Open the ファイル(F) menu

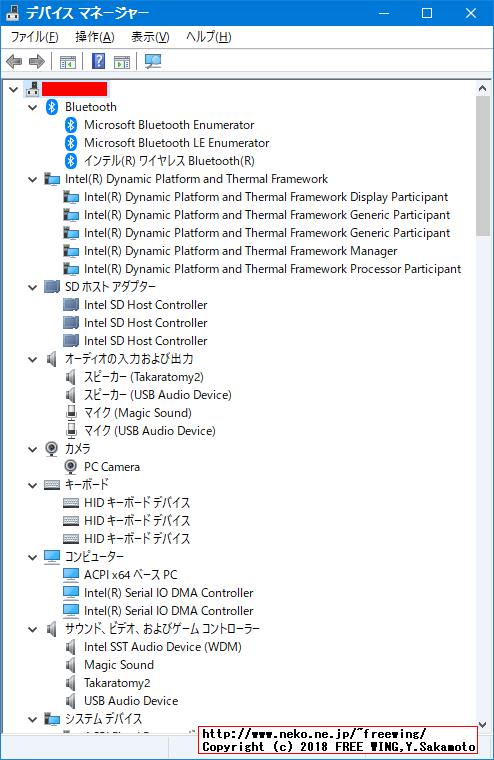coord(34,37)
